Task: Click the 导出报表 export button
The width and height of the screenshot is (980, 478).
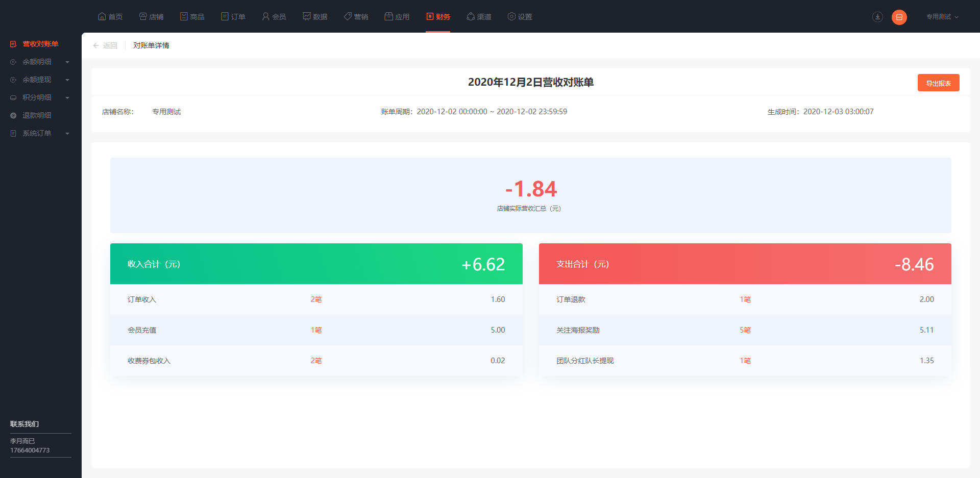Action: point(938,83)
